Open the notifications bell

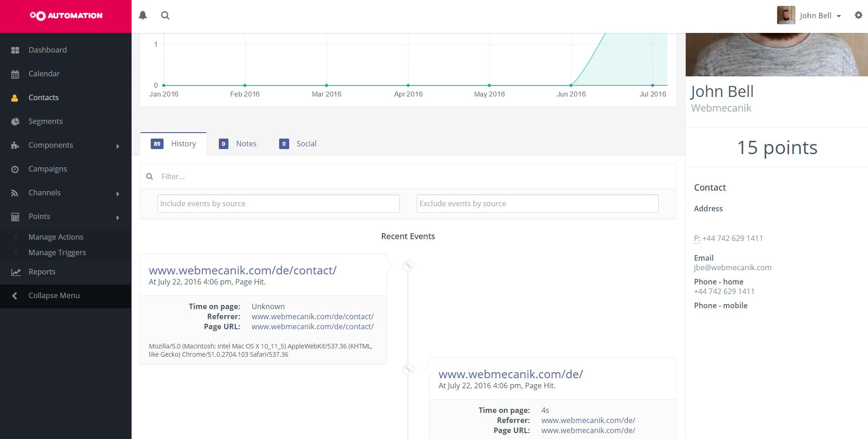pos(143,16)
